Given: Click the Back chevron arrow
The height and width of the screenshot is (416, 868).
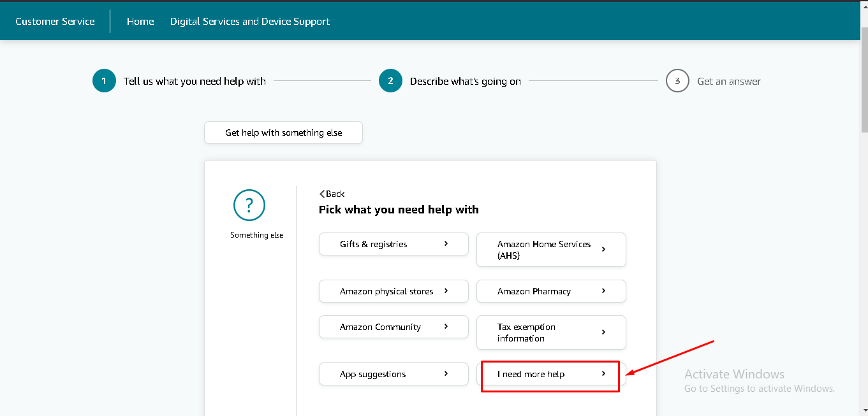Looking at the screenshot, I should [322, 194].
